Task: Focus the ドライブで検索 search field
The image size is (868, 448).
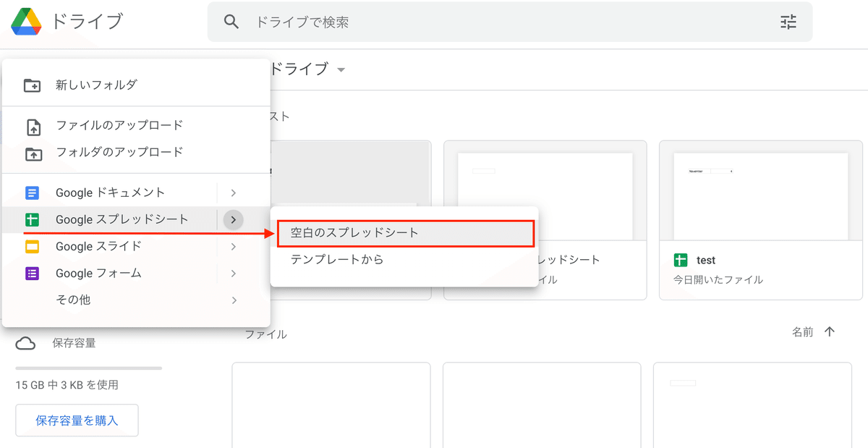Action: point(510,22)
